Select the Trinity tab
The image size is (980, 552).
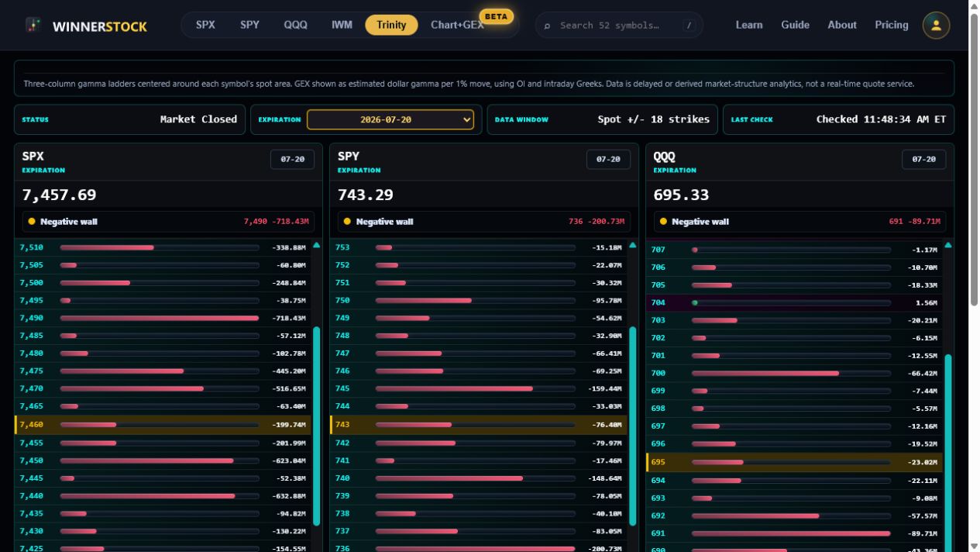[x=391, y=25]
